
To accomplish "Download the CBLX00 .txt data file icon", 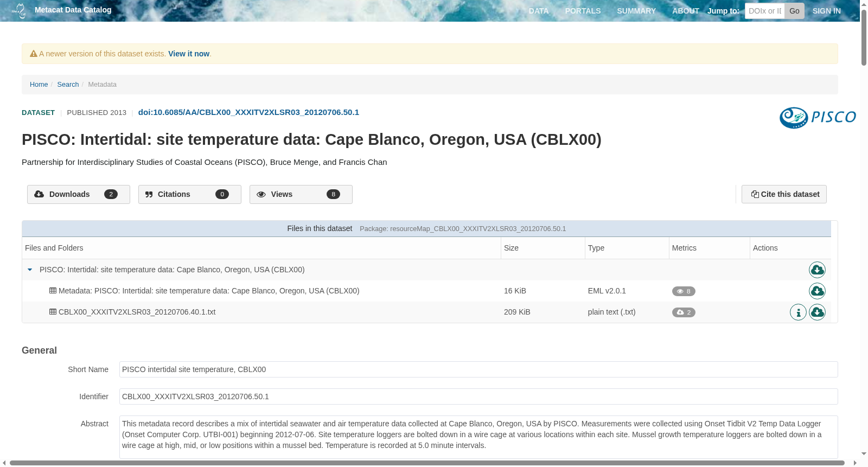I will [817, 312].
